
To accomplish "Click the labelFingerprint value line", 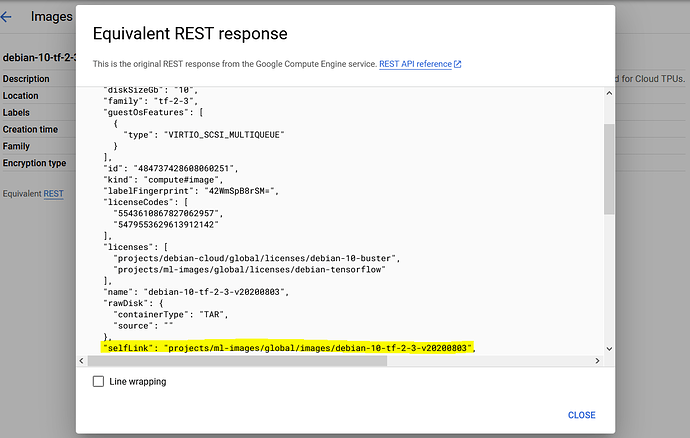I will tap(191, 191).
